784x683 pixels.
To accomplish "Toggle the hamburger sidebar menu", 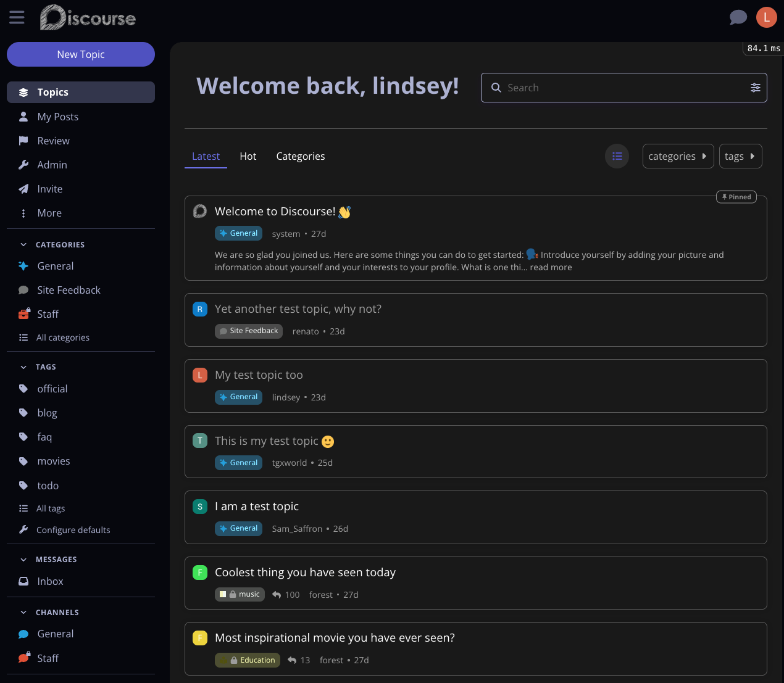I will (17, 17).
